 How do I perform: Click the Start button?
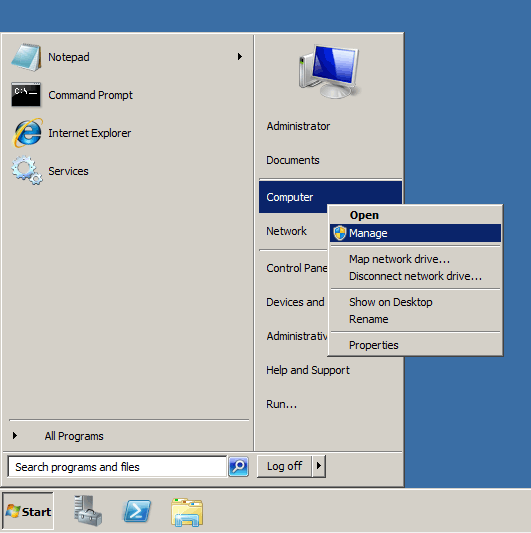[x=28, y=511]
